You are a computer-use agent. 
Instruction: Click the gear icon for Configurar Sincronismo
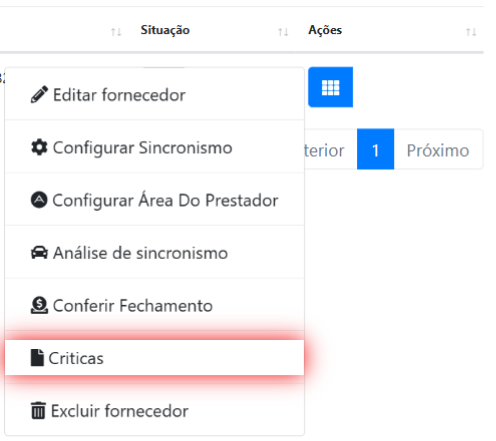pyautogui.click(x=39, y=147)
